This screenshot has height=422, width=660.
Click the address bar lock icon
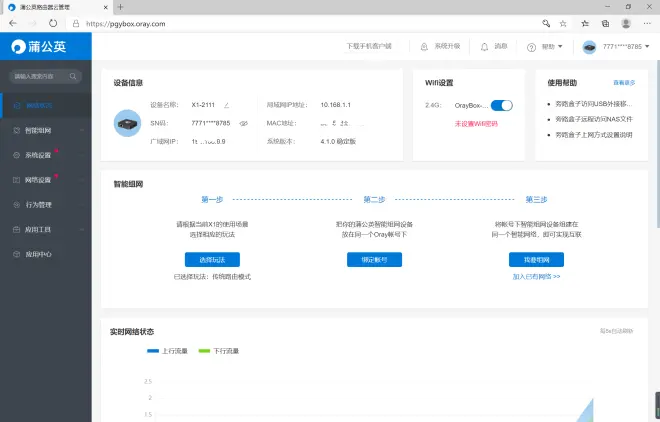tap(76, 24)
